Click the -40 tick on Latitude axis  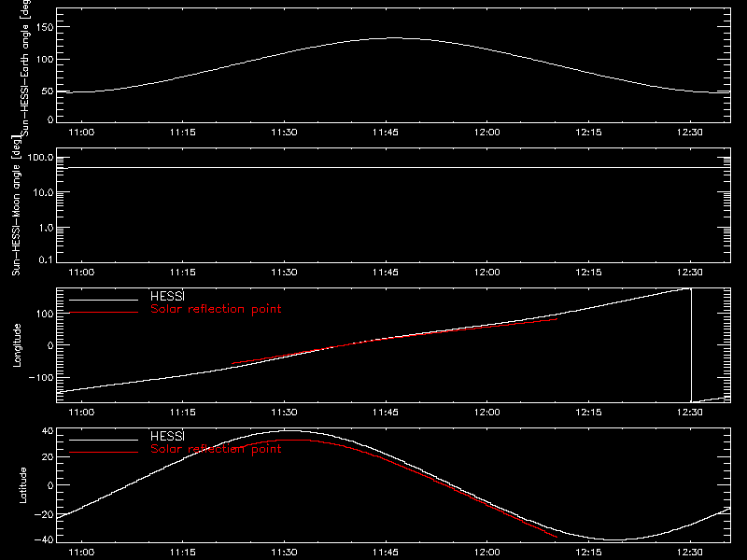pos(44,540)
